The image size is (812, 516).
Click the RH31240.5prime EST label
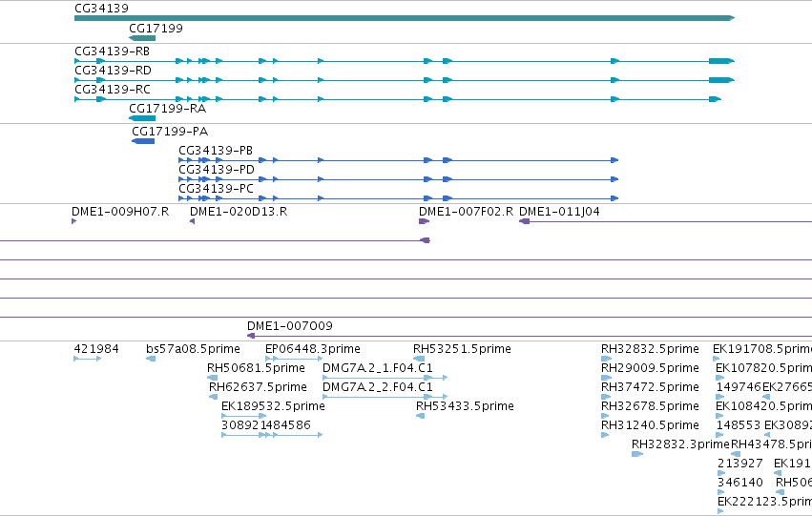pyautogui.click(x=650, y=424)
